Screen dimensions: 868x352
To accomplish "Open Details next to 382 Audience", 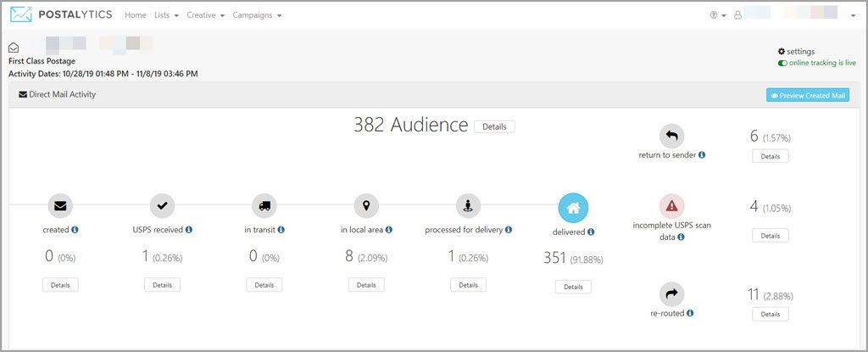I will point(494,126).
